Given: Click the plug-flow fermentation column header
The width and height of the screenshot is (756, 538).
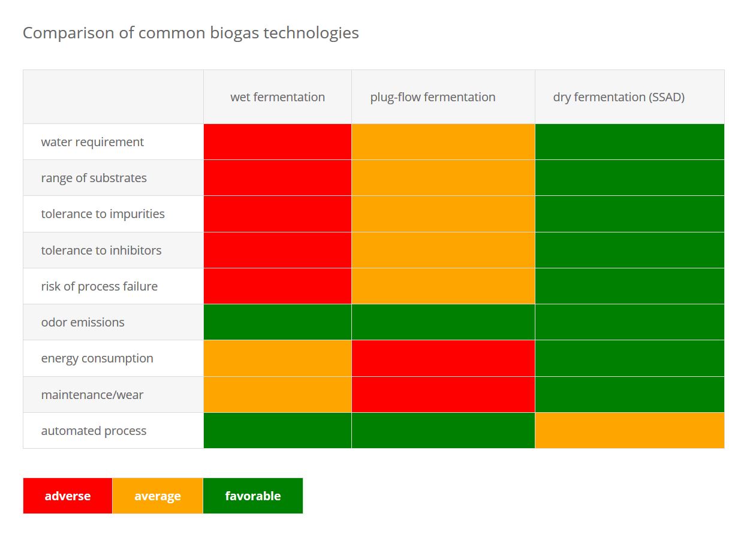Looking at the screenshot, I should point(433,97).
